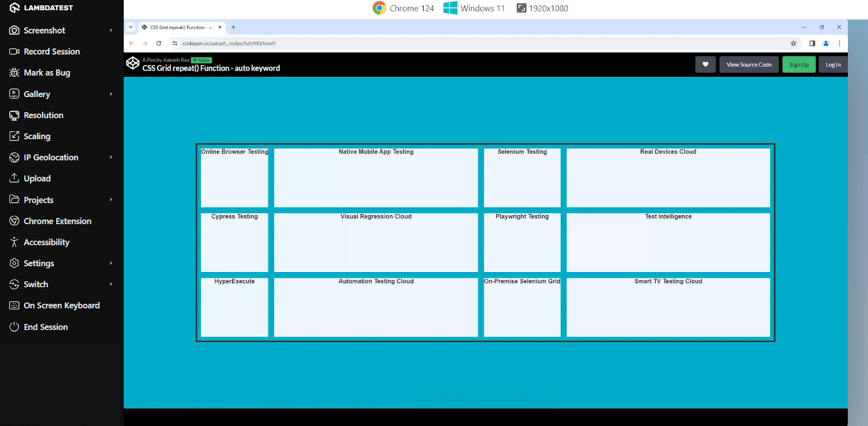This screenshot has height=426, width=868.
Task: Click the Test Intelligence grid cell
Action: (668, 242)
